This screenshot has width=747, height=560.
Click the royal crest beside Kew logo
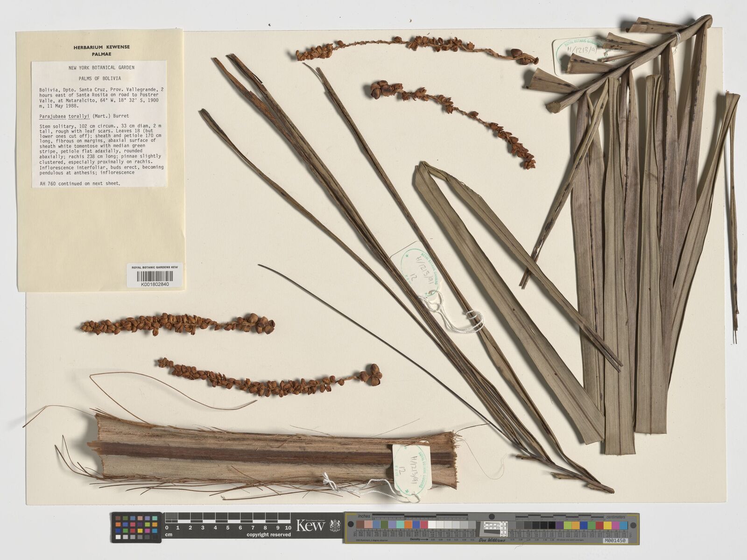[335, 525]
